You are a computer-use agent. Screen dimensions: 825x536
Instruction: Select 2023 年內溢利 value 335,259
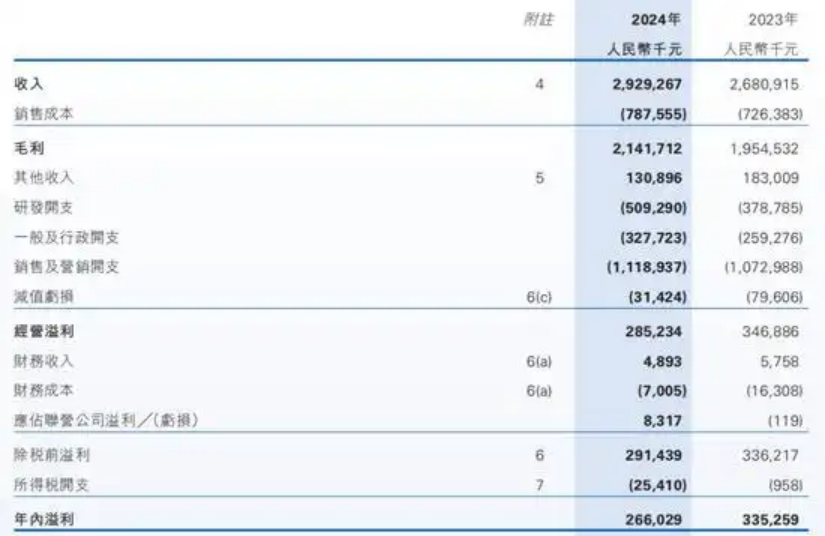[770, 520]
